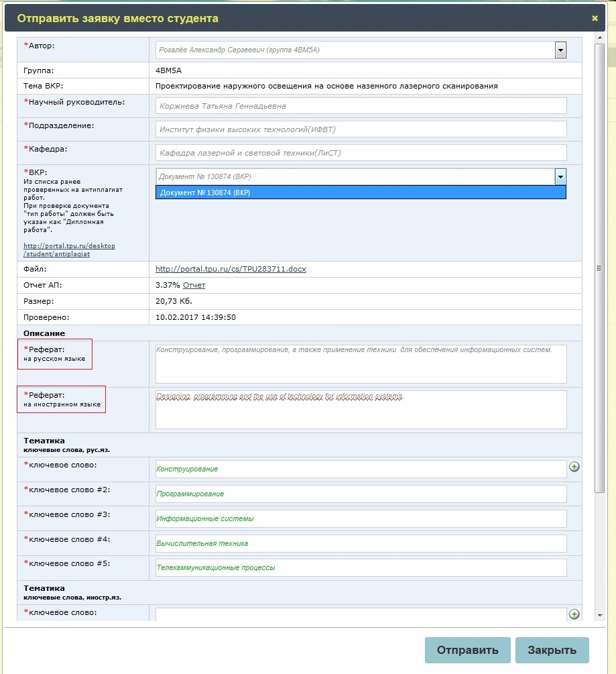The width and height of the screenshot is (616, 674).
Task: Click scrollbar up arrow in dialog
Action: (x=600, y=38)
